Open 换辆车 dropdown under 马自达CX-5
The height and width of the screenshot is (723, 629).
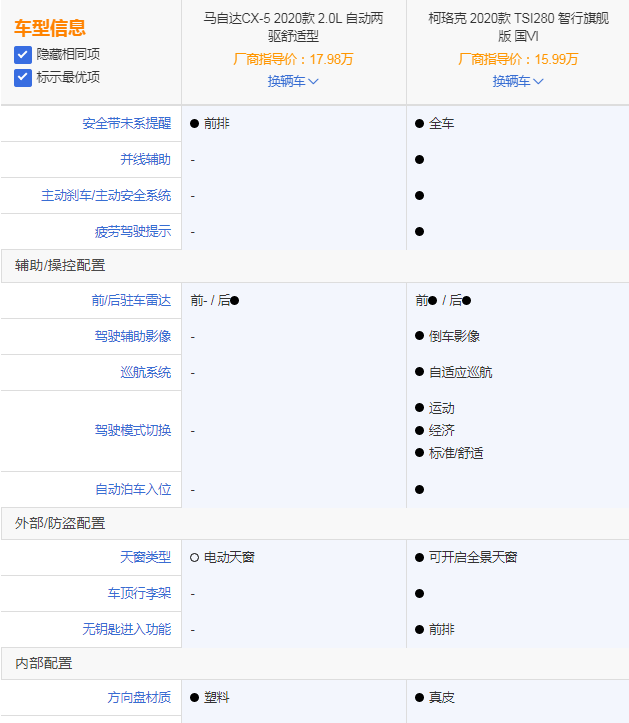[x=293, y=81]
